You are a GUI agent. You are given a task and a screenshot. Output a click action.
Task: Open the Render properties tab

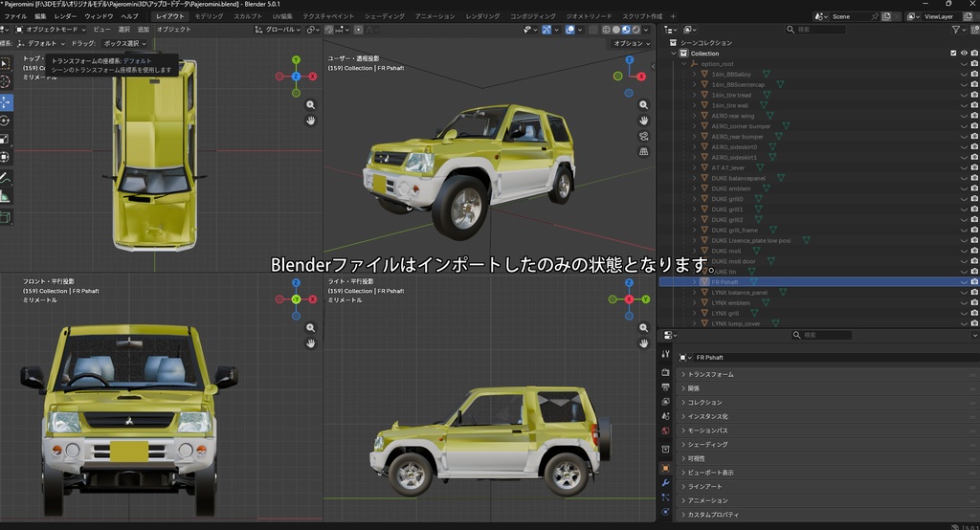(x=666, y=372)
